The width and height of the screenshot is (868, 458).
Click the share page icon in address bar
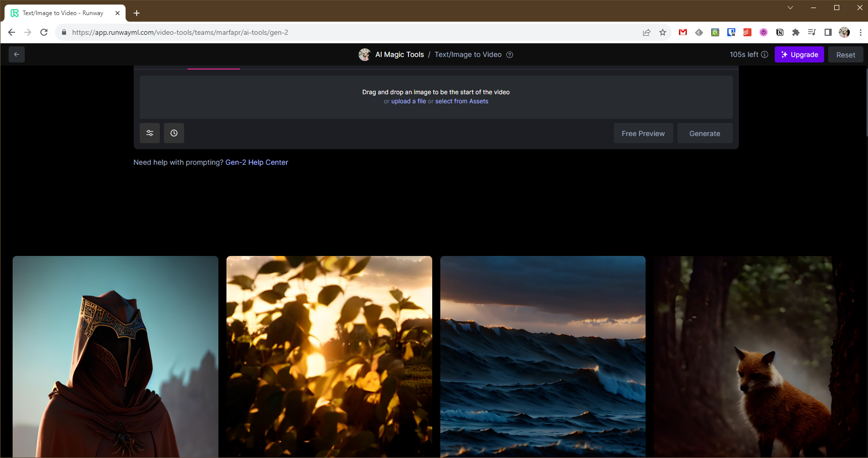(x=647, y=32)
